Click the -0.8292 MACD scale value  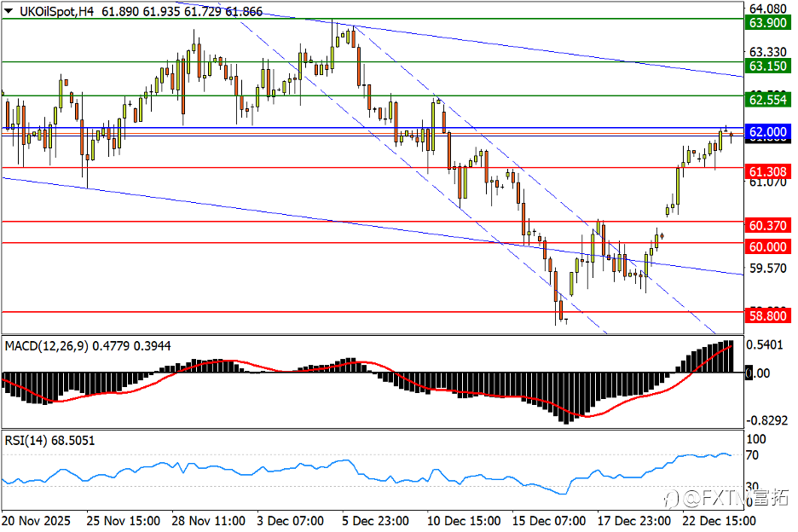(767, 420)
